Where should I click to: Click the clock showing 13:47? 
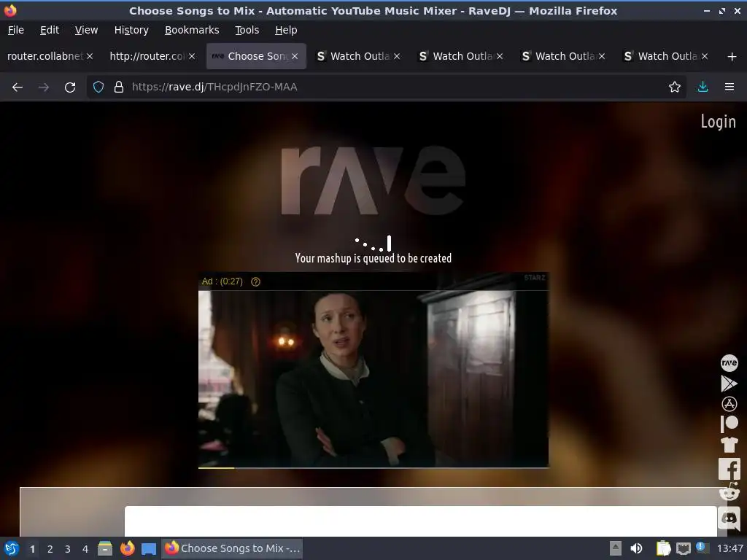[729, 548]
